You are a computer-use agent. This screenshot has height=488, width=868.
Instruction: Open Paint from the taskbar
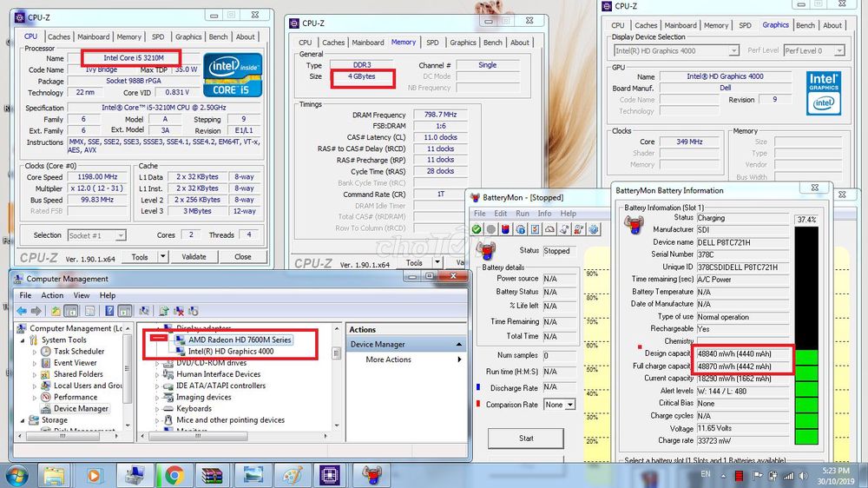point(293,475)
